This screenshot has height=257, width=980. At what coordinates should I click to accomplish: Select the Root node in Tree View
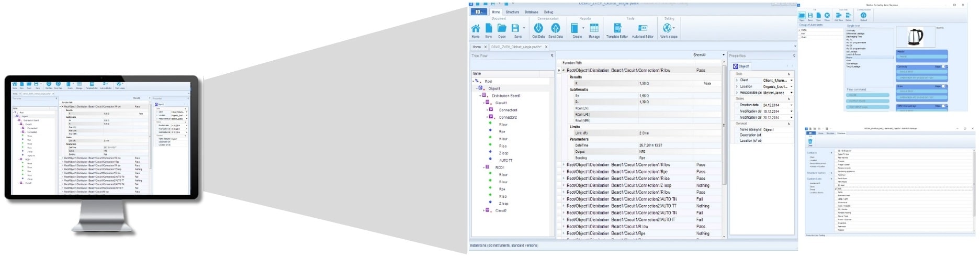(488, 81)
